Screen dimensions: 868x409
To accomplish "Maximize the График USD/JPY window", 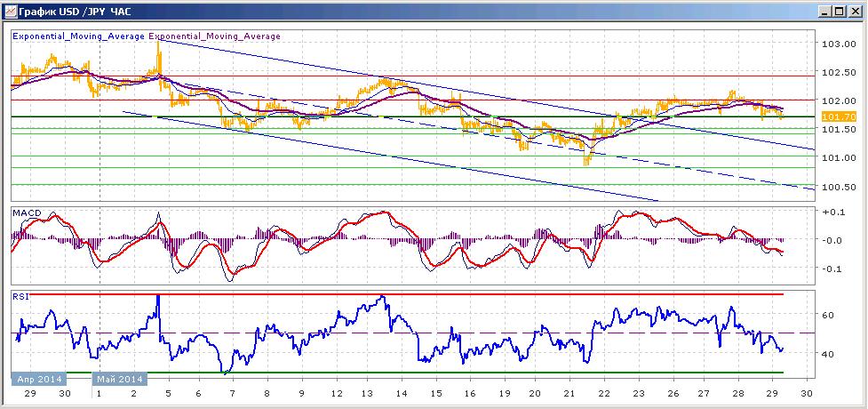I will click(x=841, y=11).
